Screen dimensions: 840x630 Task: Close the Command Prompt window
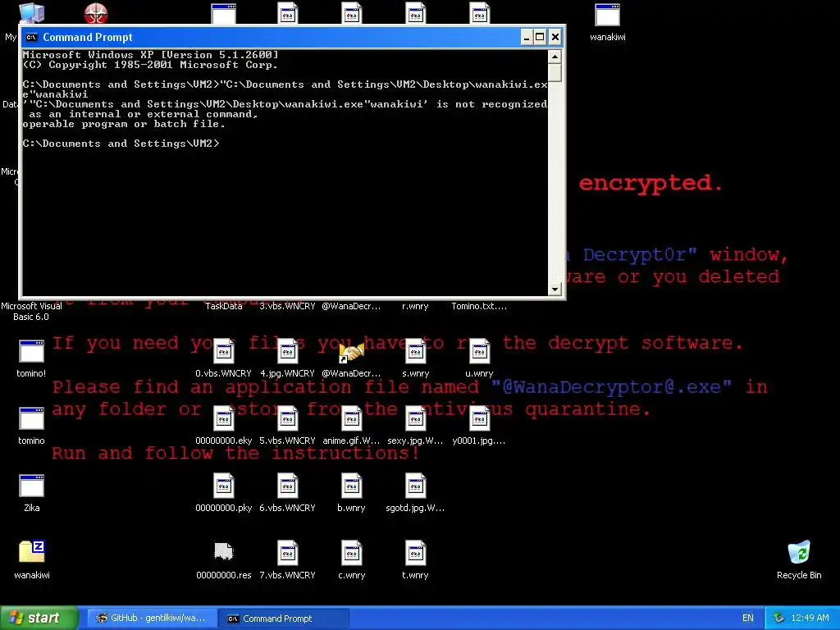coord(555,37)
